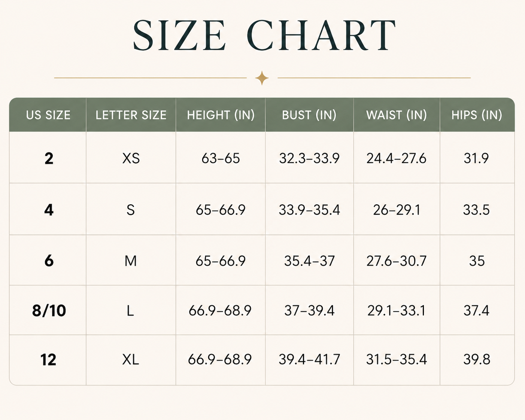The image size is (525, 420).
Task: Click the HEIGHT (IN) column header
Action: pos(221,115)
